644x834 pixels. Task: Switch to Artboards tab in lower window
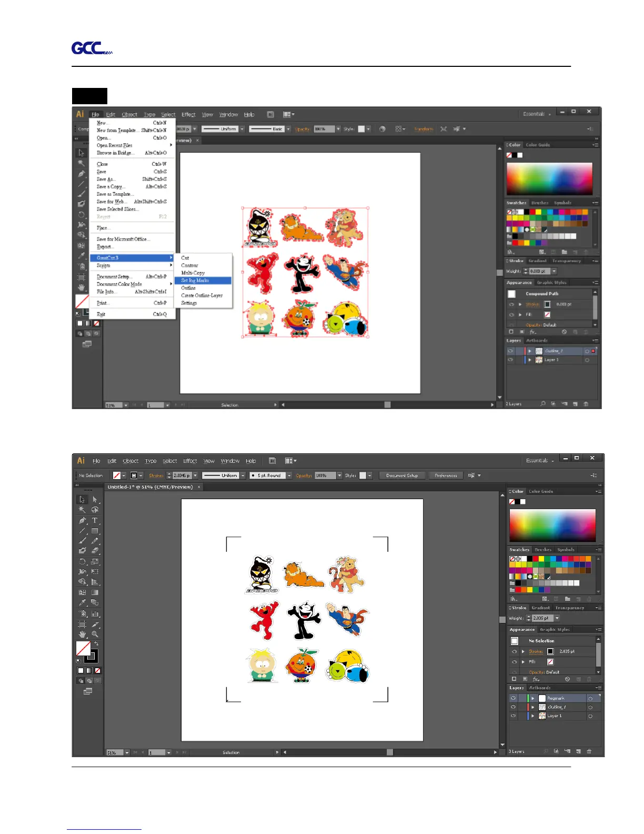540,688
